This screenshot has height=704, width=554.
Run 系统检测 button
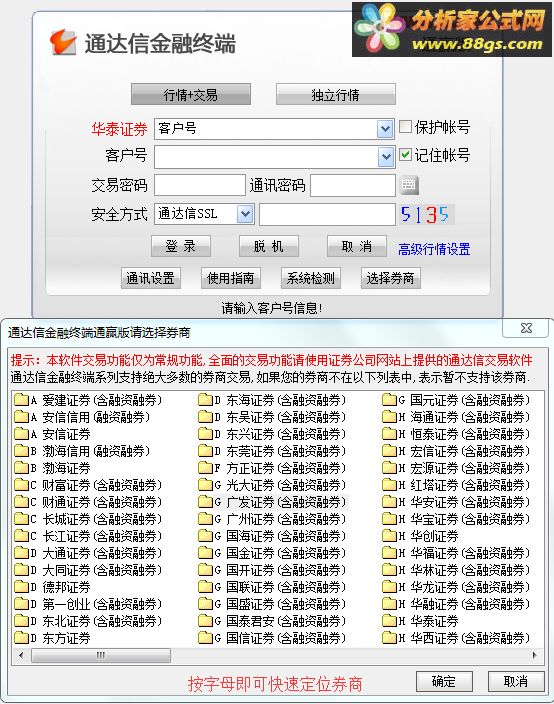[x=311, y=278]
